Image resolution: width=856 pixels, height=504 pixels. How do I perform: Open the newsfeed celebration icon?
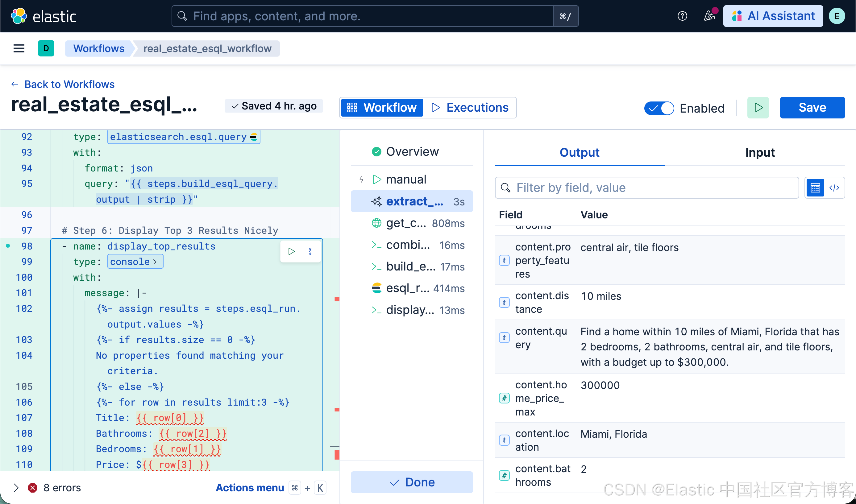coord(709,16)
